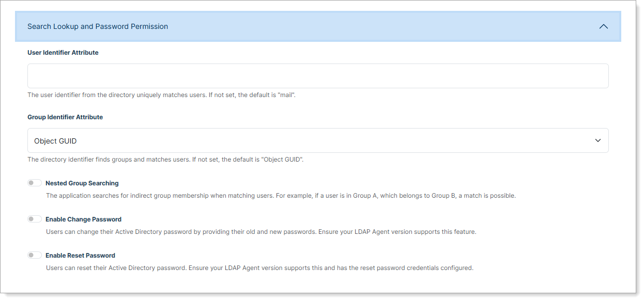Click the User Identifier Attribute label
Image resolution: width=644 pixels, height=301 pixels.
[x=63, y=53]
